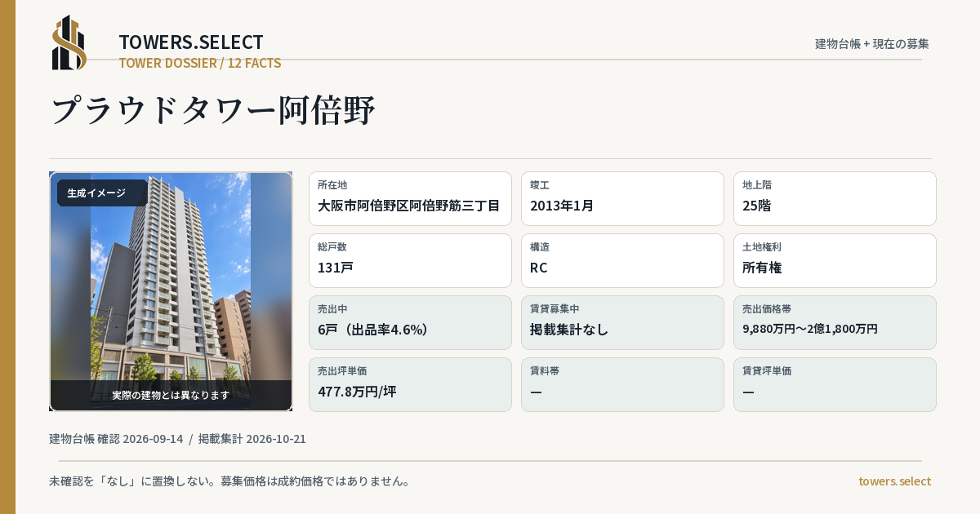Select the 竣工 2013年1月 card

pyautogui.click(x=622, y=198)
